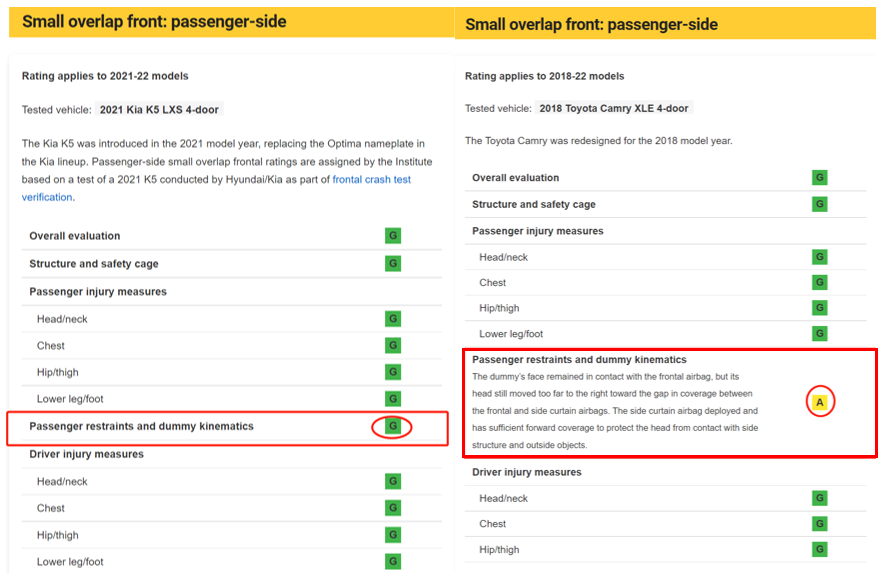
Task: Select the 2018 Toyota Camry XLE 4-door label
Action: 613,108
